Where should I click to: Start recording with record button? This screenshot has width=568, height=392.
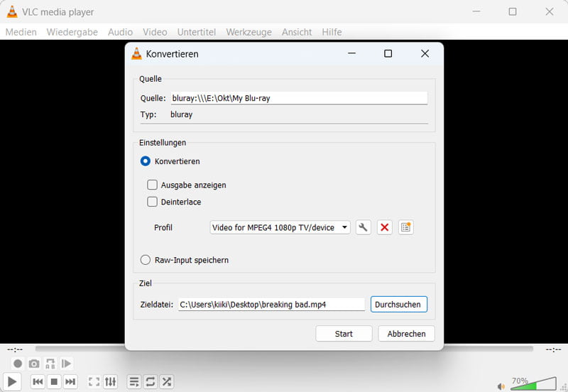coord(18,364)
